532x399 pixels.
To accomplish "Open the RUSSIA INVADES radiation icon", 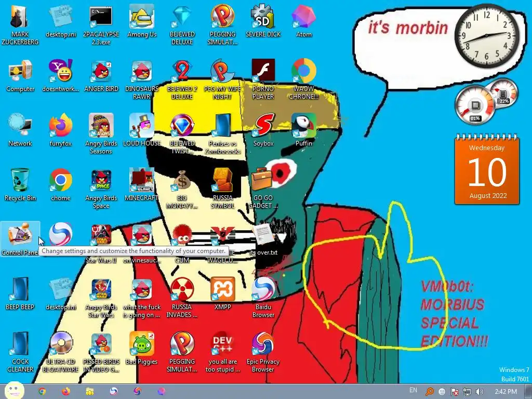I will pyautogui.click(x=182, y=298).
